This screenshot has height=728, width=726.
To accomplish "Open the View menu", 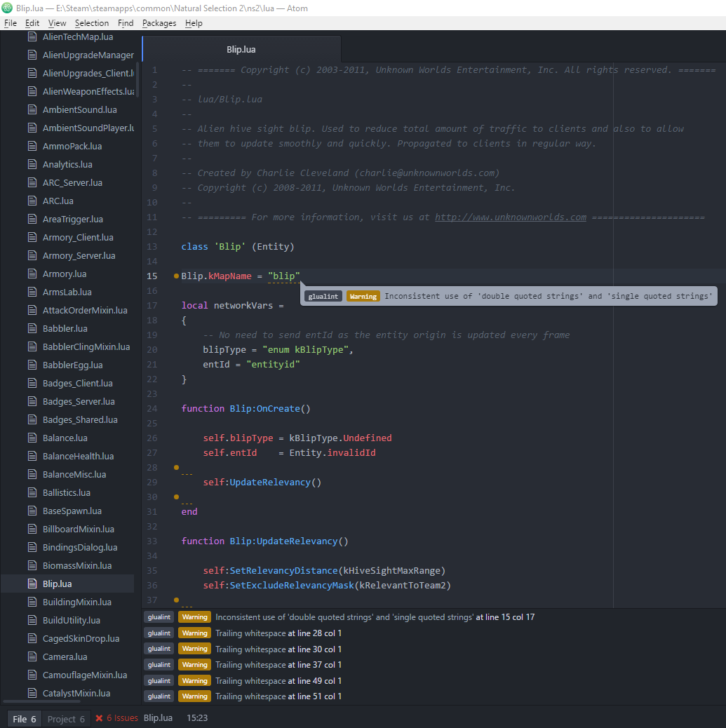I will pos(57,23).
